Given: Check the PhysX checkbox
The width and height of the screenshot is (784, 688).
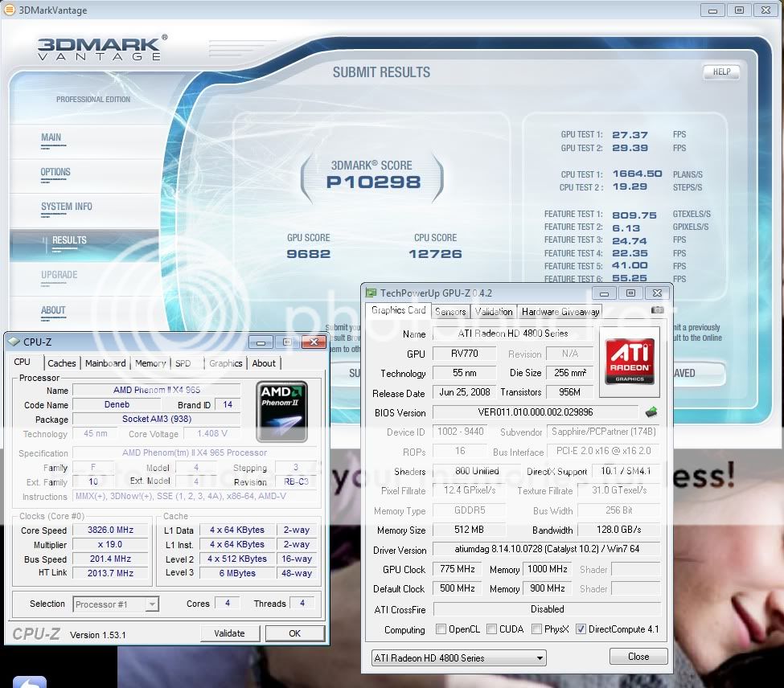Looking at the screenshot, I should pyautogui.click(x=536, y=629).
